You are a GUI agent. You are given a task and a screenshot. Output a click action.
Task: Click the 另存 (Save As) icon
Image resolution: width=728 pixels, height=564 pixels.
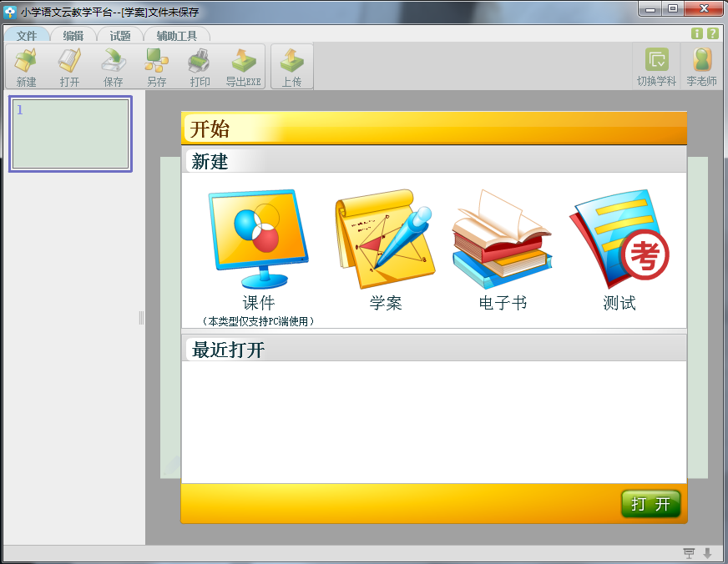tap(156, 67)
